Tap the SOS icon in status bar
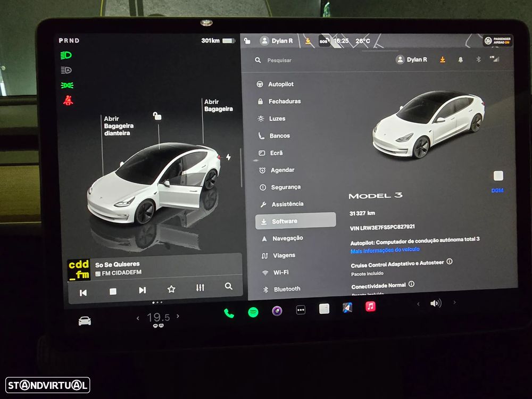 coord(324,41)
